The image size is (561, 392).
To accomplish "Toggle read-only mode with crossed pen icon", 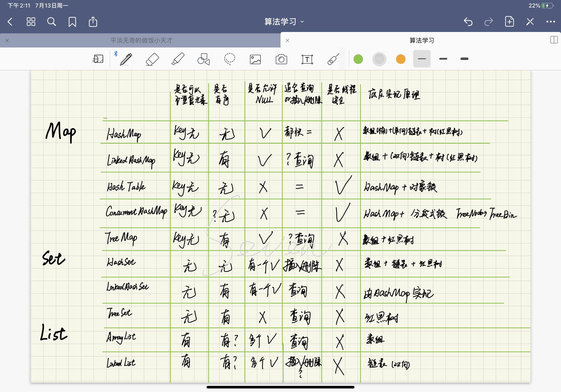I will point(530,22).
